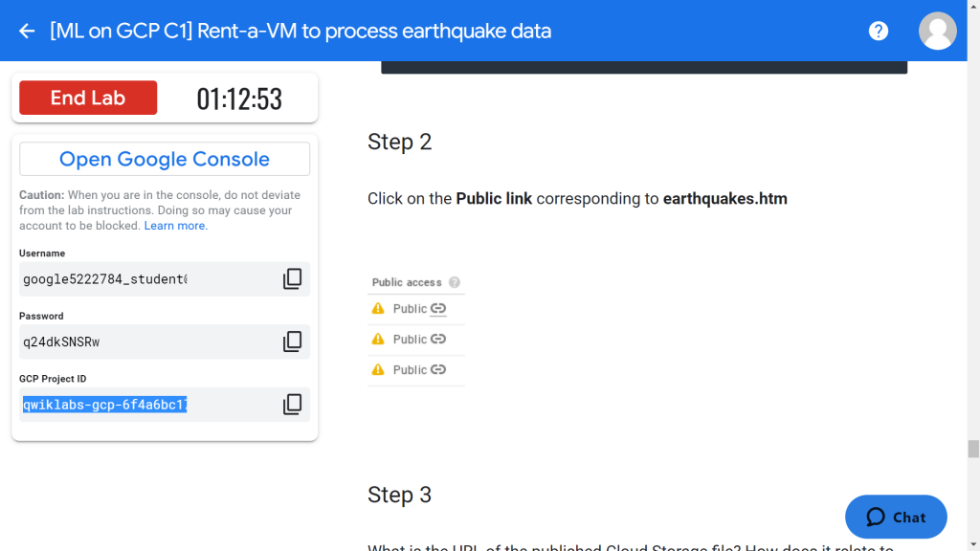Viewport: 980px width, 551px height.
Task: Open Google Console
Action: (165, 159)
